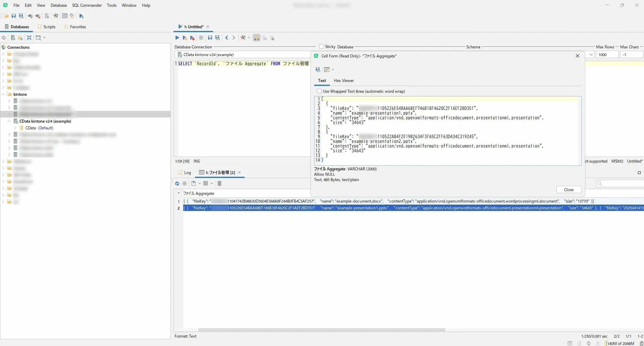Click the Reload result set icon
644x346 pixels.
point(177,183)
